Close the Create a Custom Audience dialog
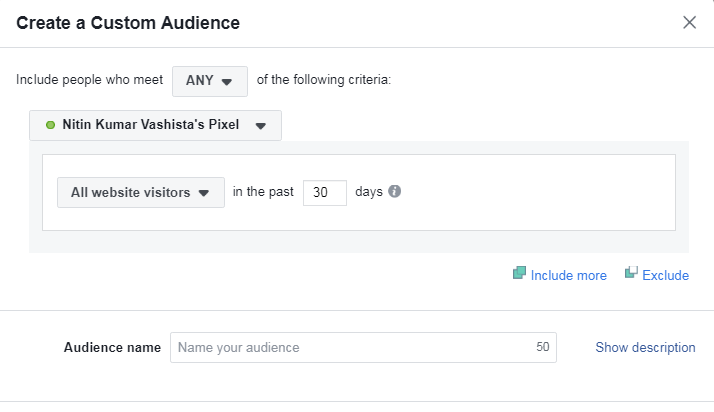Screen dimensions: 714x412 [x=689, y=22]
